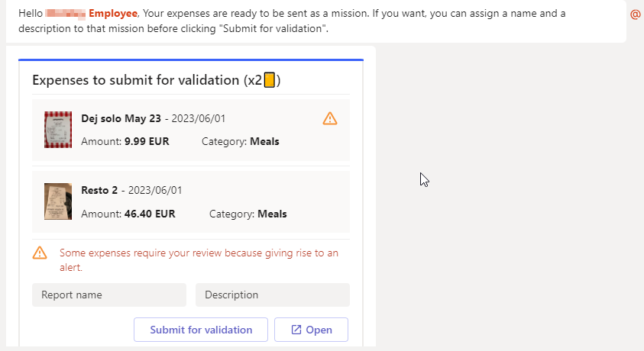Screen dimensions: 644x351
Task: Click alert triangle beside the review warning text
Action: [x=40, y=253]
